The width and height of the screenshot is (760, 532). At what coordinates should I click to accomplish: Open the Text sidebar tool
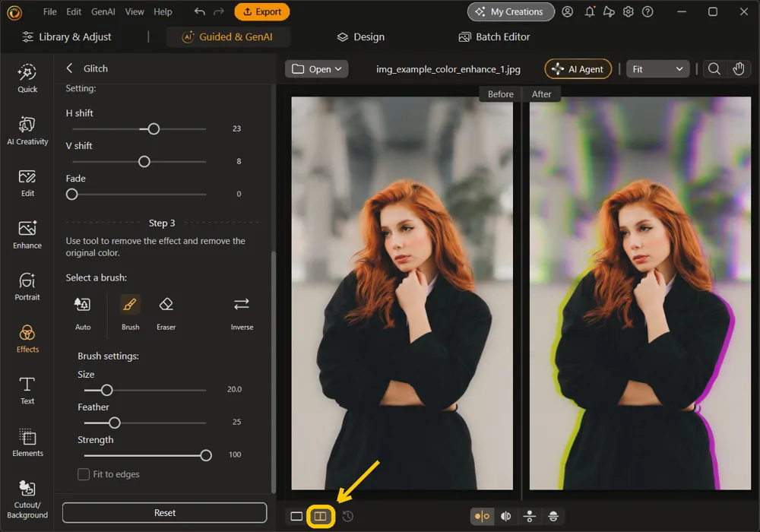27,391
